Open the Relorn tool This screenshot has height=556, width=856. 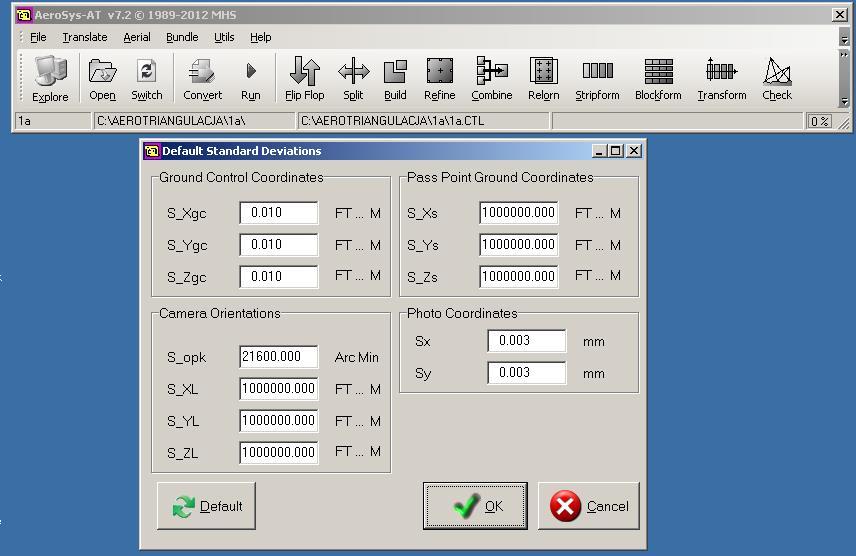[x=544, y=79]
